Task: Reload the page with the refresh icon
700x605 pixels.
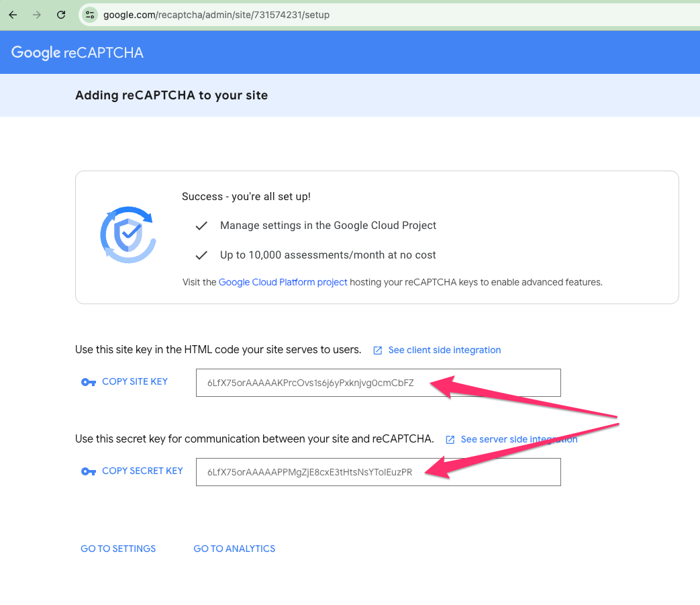Action: (61, 15)
